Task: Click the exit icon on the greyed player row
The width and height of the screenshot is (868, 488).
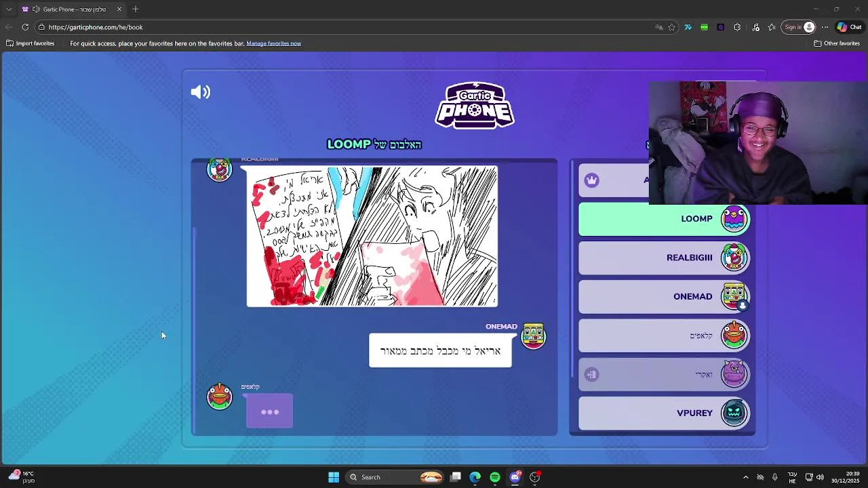Action: [592, 374]
